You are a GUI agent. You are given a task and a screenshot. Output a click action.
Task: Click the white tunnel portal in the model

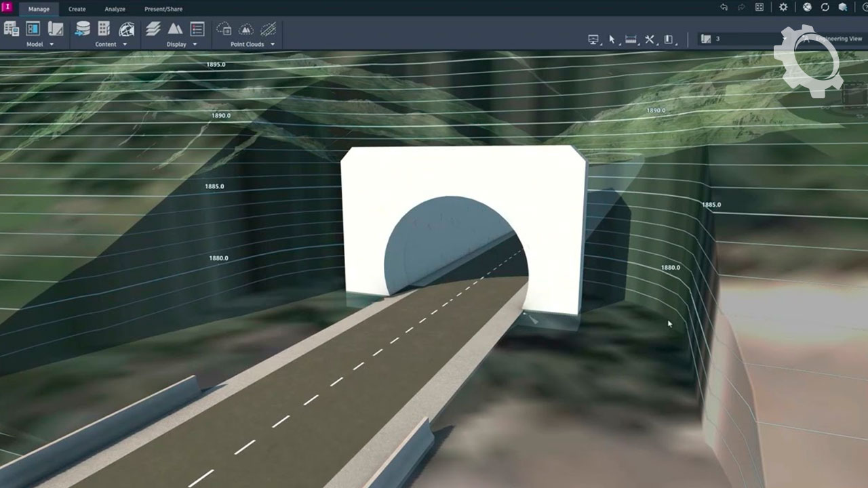461,176
